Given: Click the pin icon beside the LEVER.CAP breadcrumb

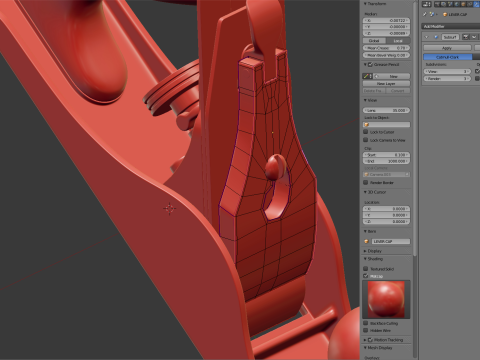Looking at the screenshot, I should pyautogui.click(x=425, y=14).
